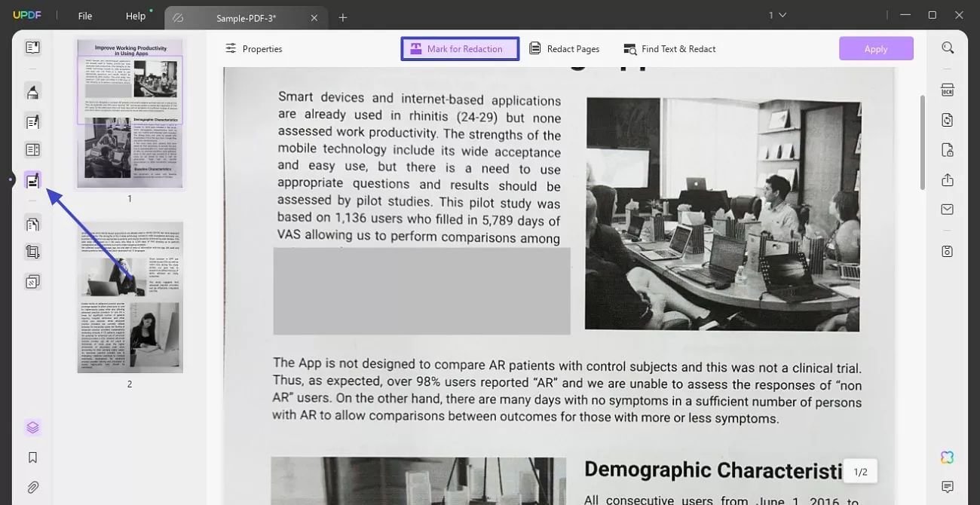Run the OCR text recognition icon

948,90
